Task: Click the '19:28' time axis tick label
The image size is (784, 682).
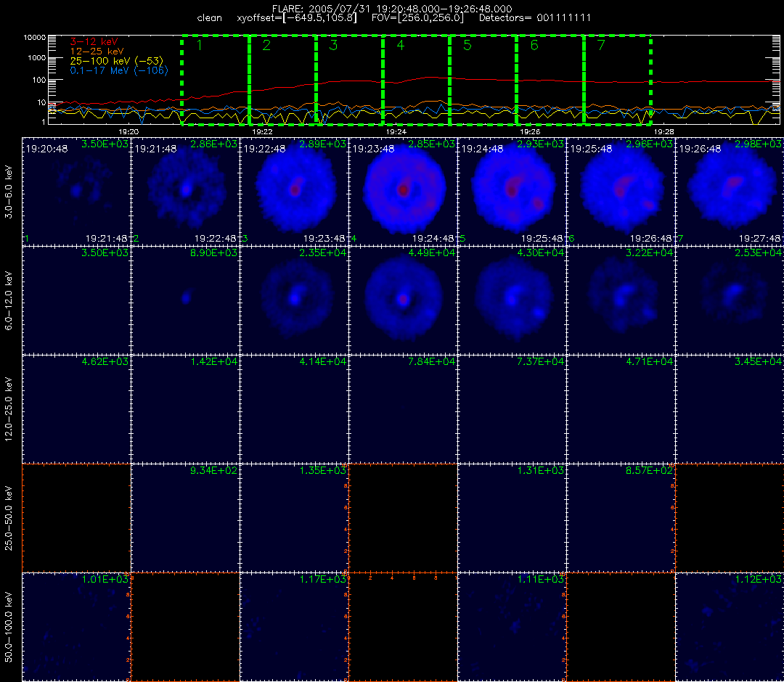Action: (x=664, y=131)
